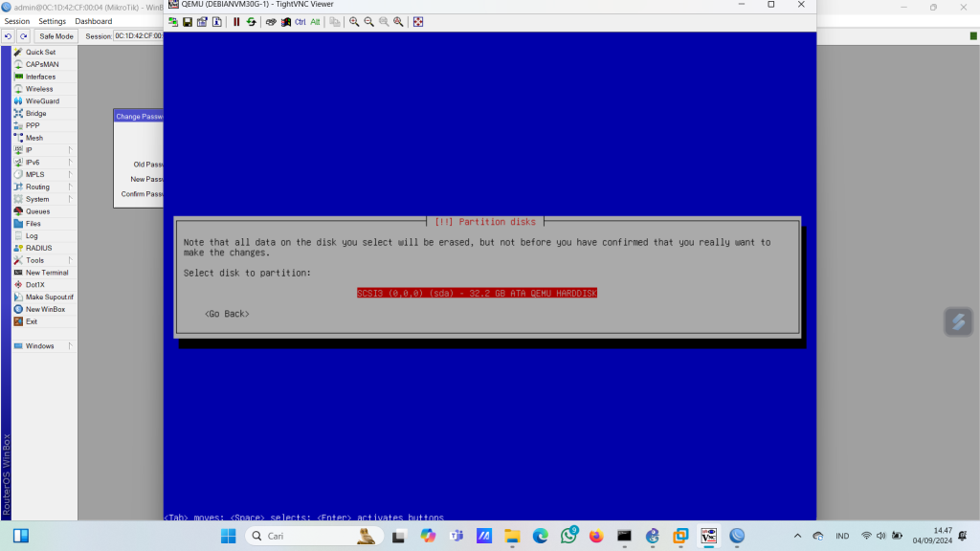Click the <Go Back> installer button

227,314
